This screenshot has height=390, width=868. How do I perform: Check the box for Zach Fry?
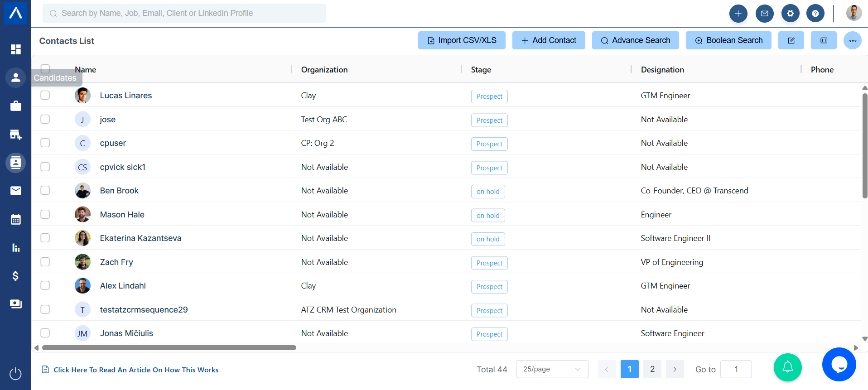tap(45, 262)
